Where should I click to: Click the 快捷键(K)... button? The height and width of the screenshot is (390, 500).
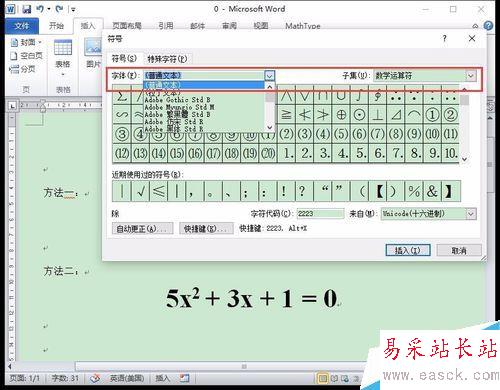[206, 229]
